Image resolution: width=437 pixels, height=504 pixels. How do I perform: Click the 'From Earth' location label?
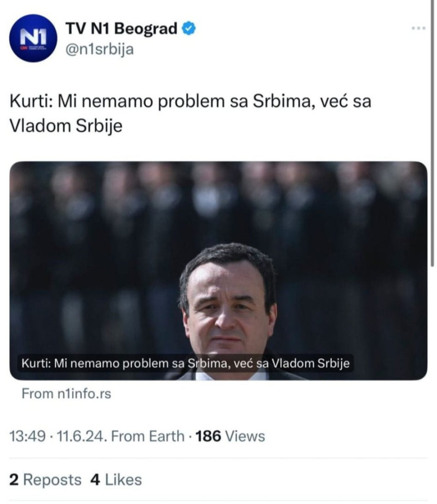coord(148,436)
